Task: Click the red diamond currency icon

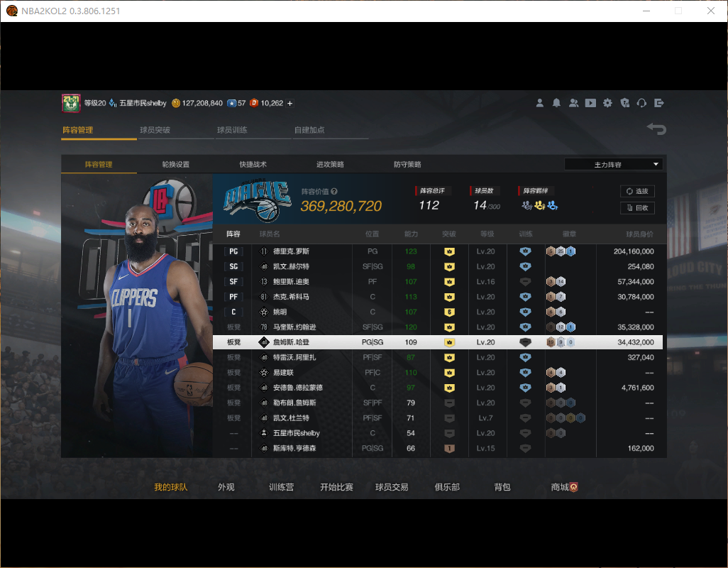Action: [x=254, y=103]
